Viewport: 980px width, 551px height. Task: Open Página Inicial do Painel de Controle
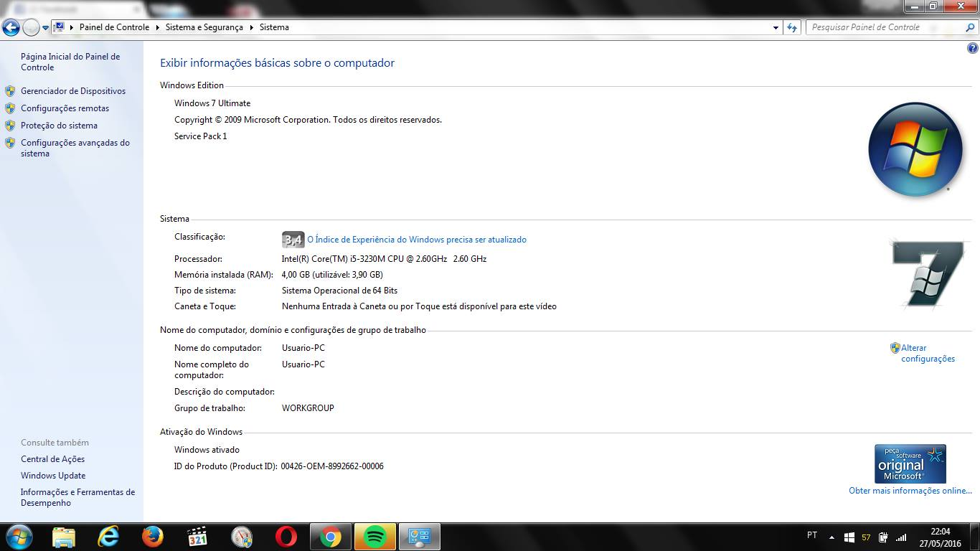click(70, 62)
